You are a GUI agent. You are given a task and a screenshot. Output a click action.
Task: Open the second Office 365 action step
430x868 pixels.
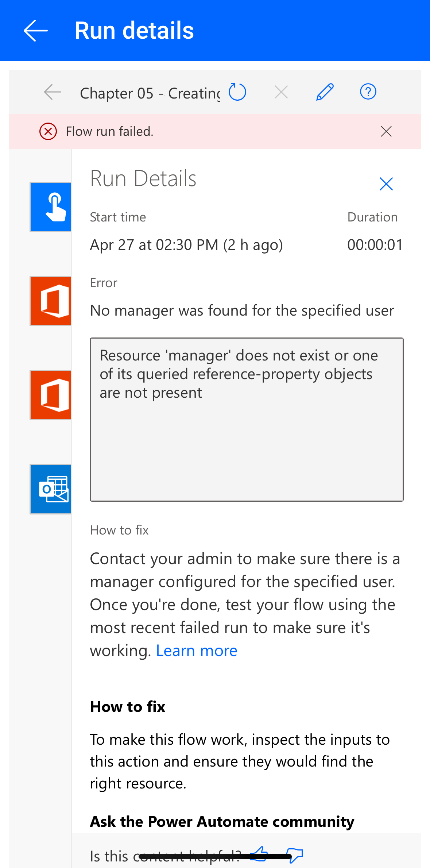click(51, 395)
